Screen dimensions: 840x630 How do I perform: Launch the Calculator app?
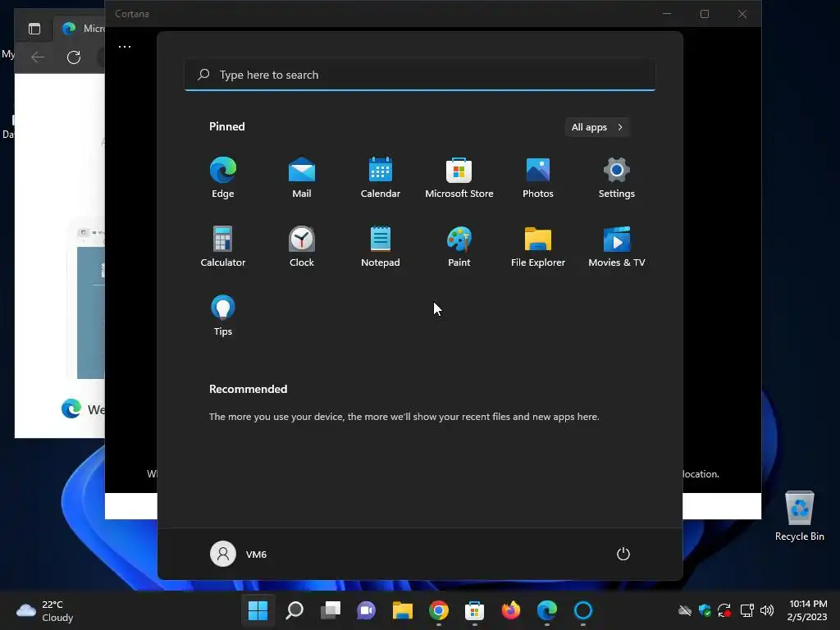click(223, 246)
